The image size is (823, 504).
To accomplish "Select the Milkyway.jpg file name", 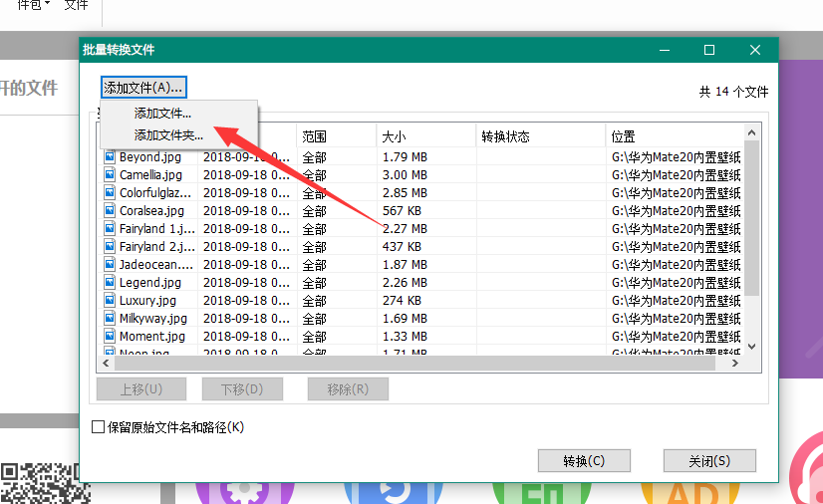I will pyautogui.click(x=153, y=319).
